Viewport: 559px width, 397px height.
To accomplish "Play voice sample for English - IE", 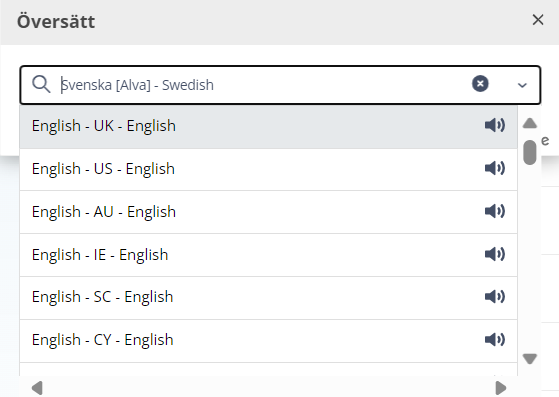I will [495, 254].
